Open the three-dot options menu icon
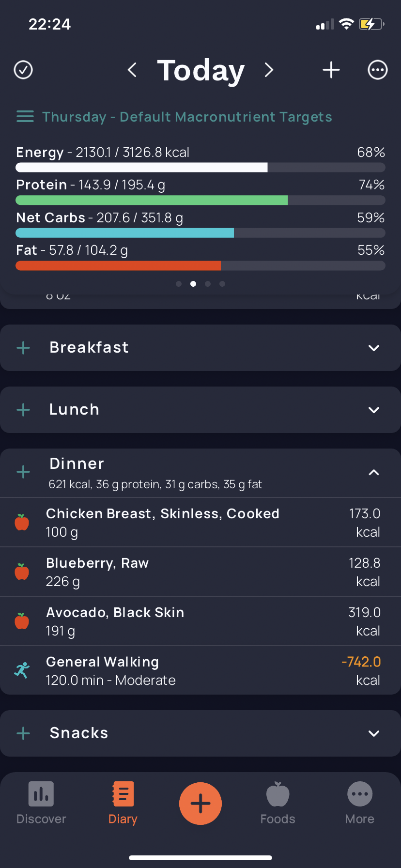This screenshot has height=868, width=401. [378, 70]
